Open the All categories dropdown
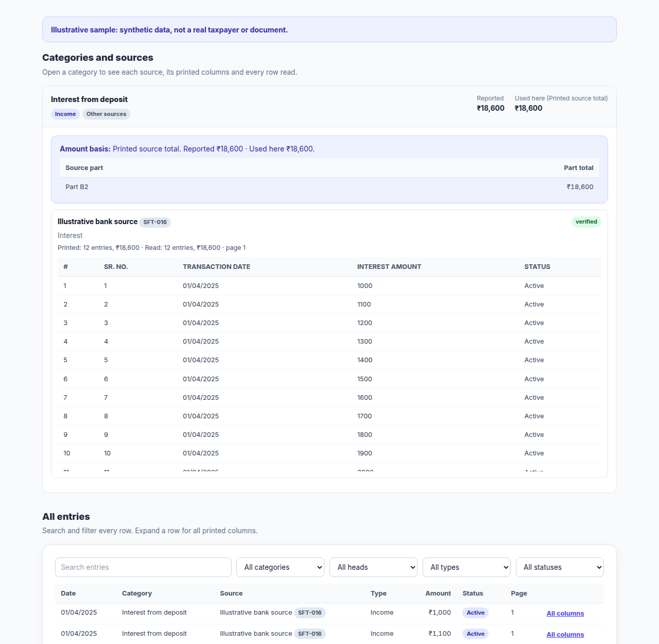This screenshot has height=644, width=659. [280, 567]
